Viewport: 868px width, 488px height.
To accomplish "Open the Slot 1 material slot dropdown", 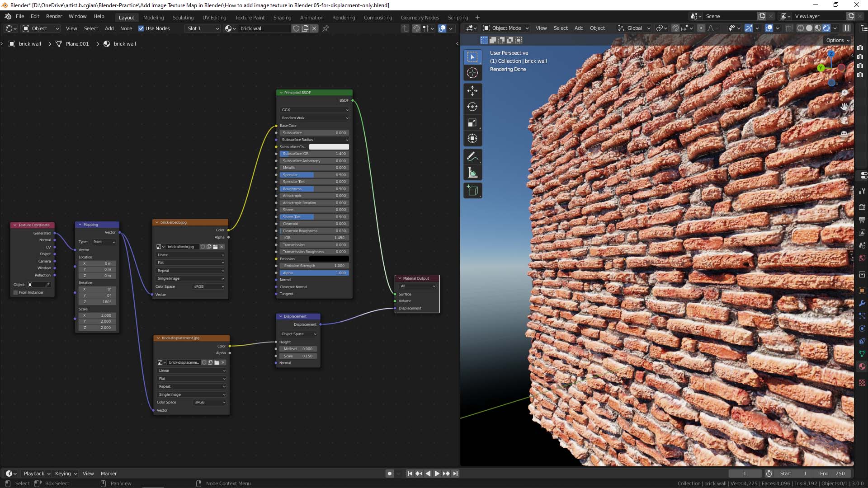I will pos(203,28).
